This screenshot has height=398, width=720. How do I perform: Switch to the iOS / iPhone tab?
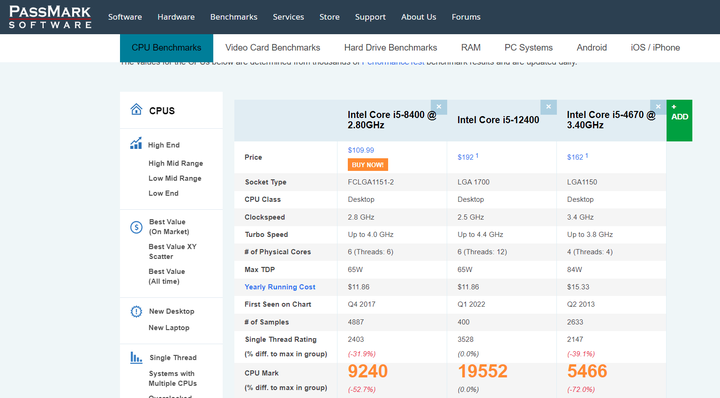[x=655, y=48]
